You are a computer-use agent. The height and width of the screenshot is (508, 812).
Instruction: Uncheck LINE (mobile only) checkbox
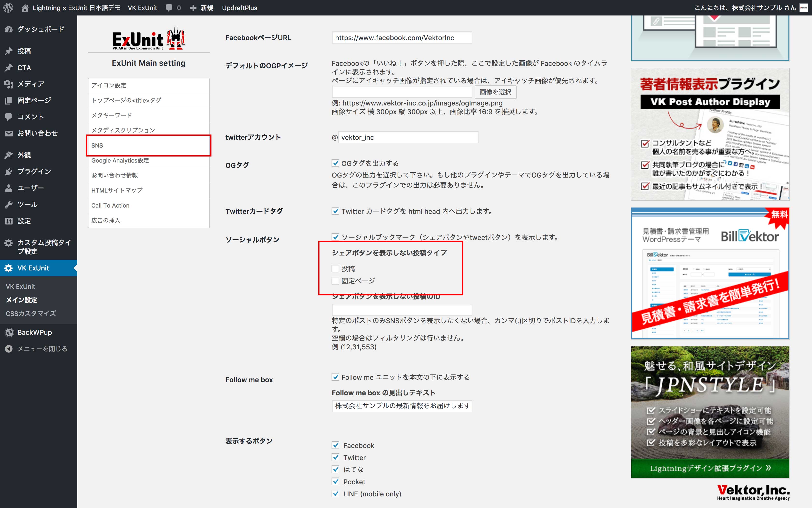coord(335,493)
